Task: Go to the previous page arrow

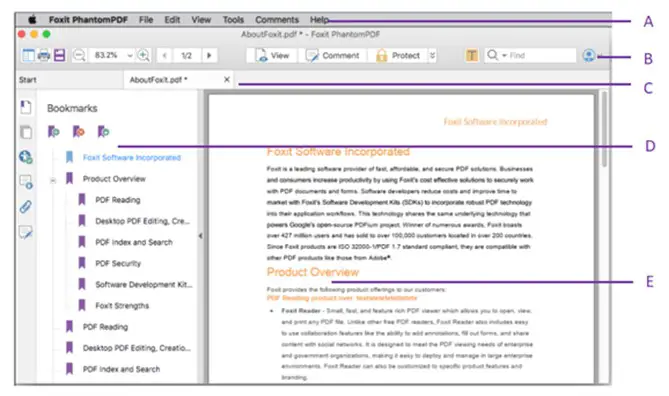Action: pyautogui.click(x=165, y=55)
